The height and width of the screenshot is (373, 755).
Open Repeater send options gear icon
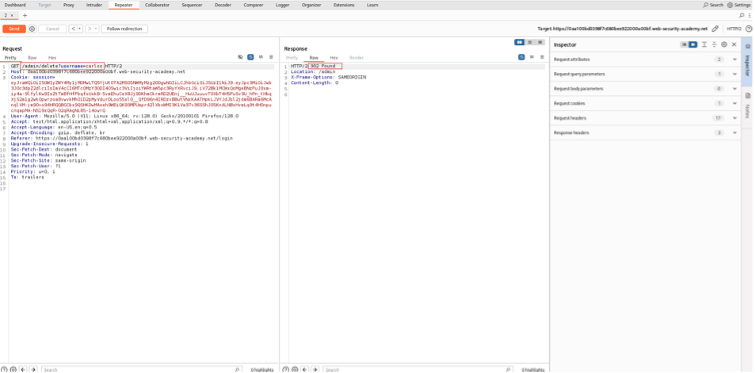(32, 29)
